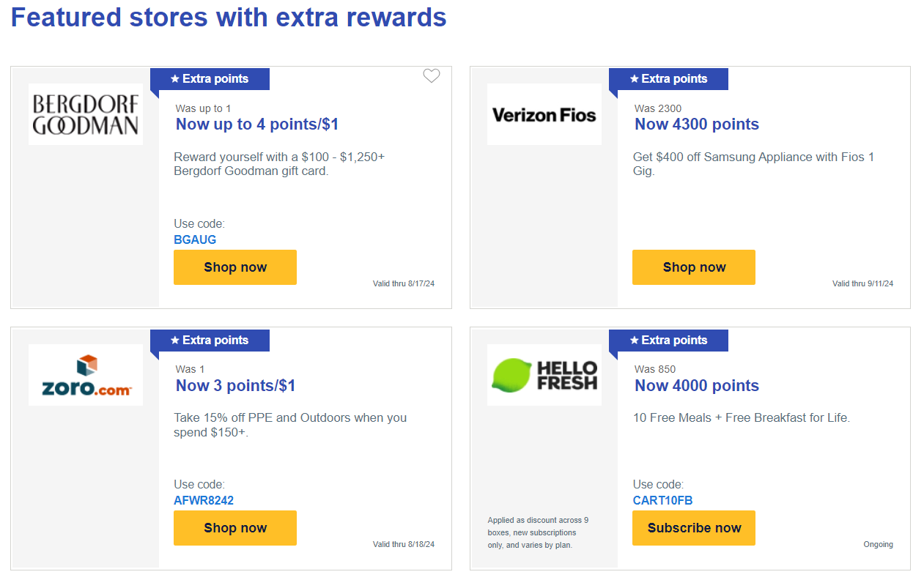Shop now at Bergdorf Goodman

(x=234, y=267)
